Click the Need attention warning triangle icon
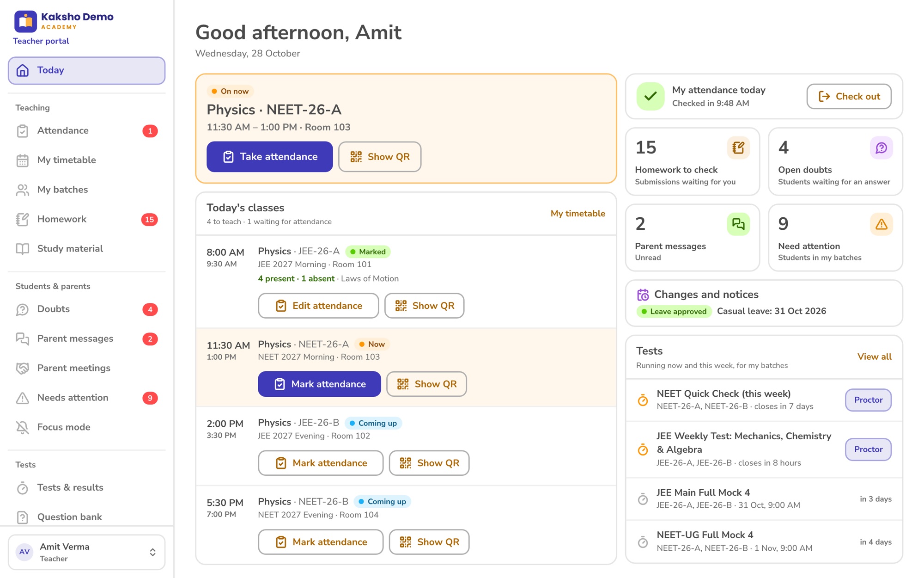This screenshot has height=578, width=924. coord(881,224)
